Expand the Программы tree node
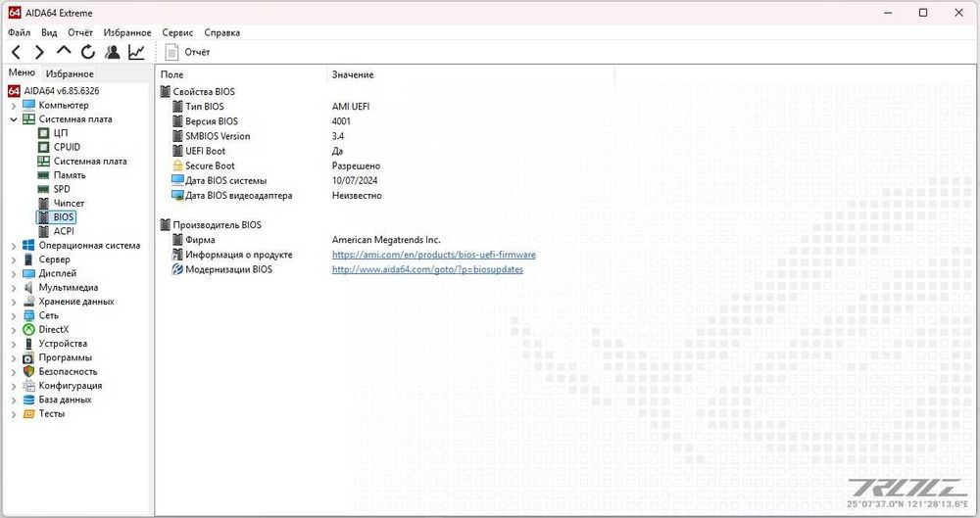The height and width of the screenshot is (518, 980). (14, 358)
